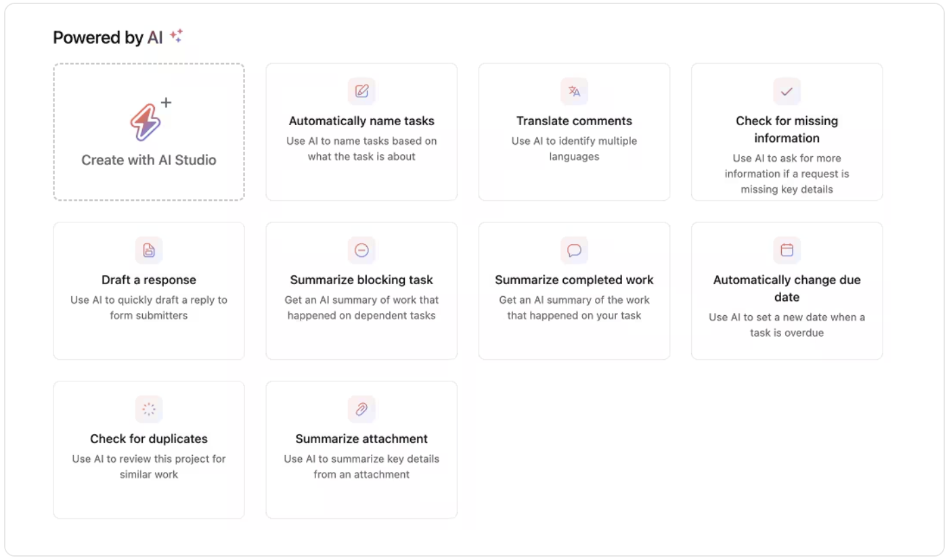Select the Automatically name tasks title
This screenshot has width=949, height=560.
pos(361,121)
